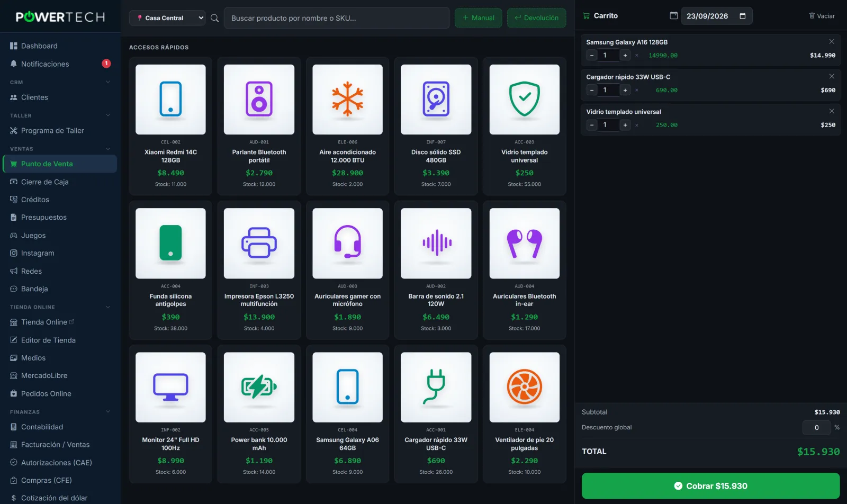This screenshot has width=847, height=504.
Task: Collapse the TALLER sidebar section
Action: point(108,115)
